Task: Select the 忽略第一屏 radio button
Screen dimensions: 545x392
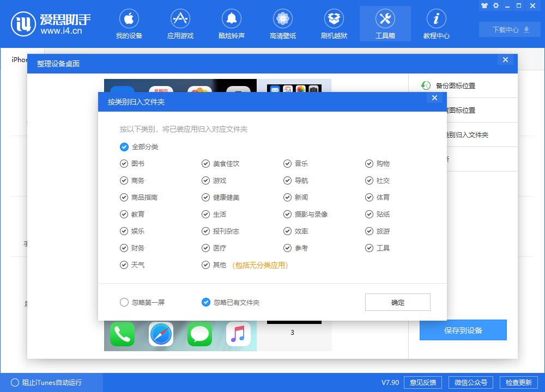Action: (124, 302)
